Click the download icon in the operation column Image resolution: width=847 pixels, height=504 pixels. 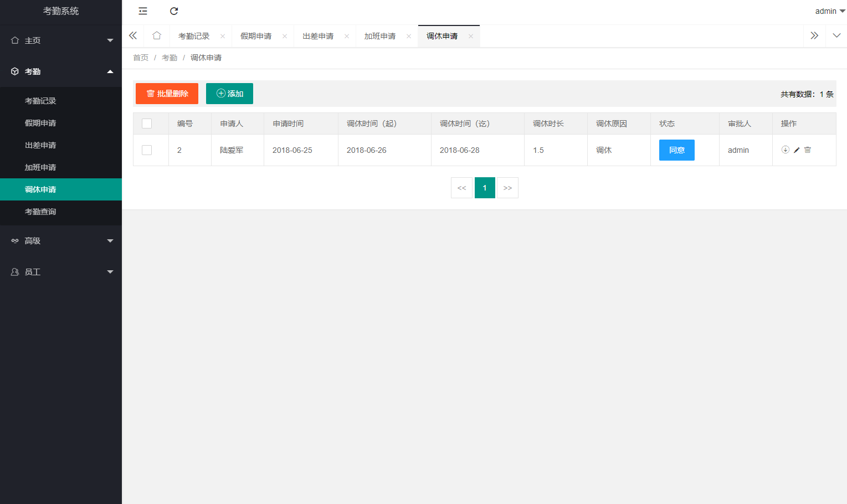pyautogui.click(x=786, y=150)
